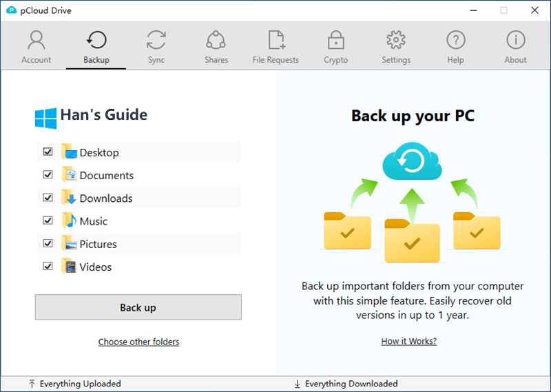Open the Choose other folders link
Viewport: 551px width, 392px height.
pyautogui.click(x=138, y=342)
